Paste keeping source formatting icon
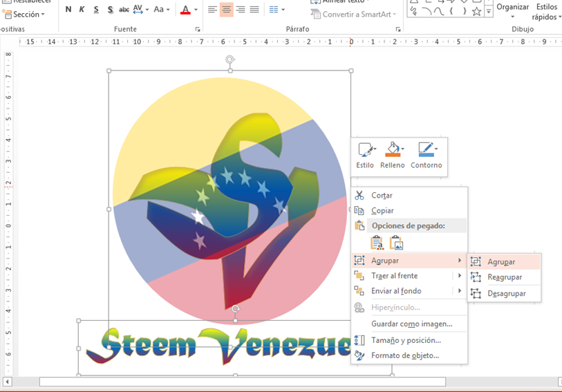The width and height of the screenshot is (562, 392). (x=377, y=243)
